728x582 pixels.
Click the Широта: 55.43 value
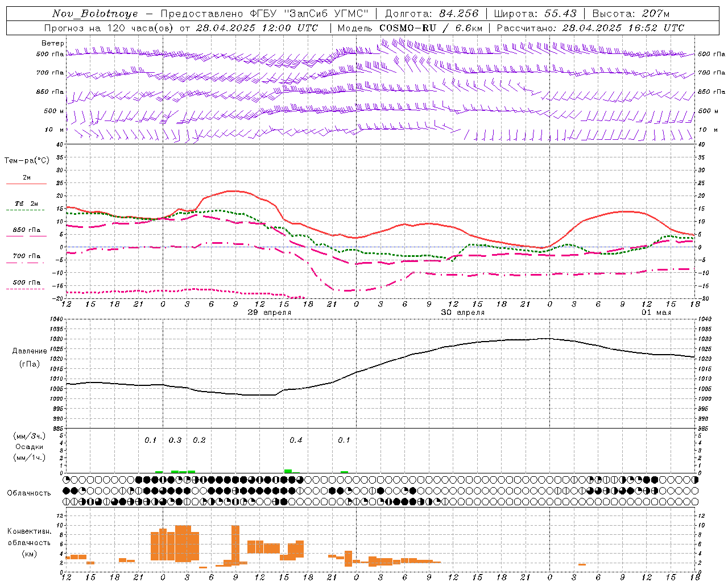535,14
